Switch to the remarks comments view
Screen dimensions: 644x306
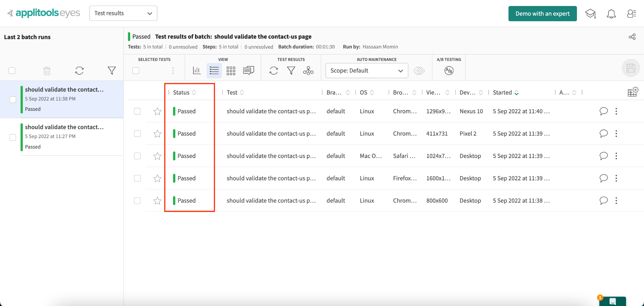pyautogui.click(x=248, y=71)
